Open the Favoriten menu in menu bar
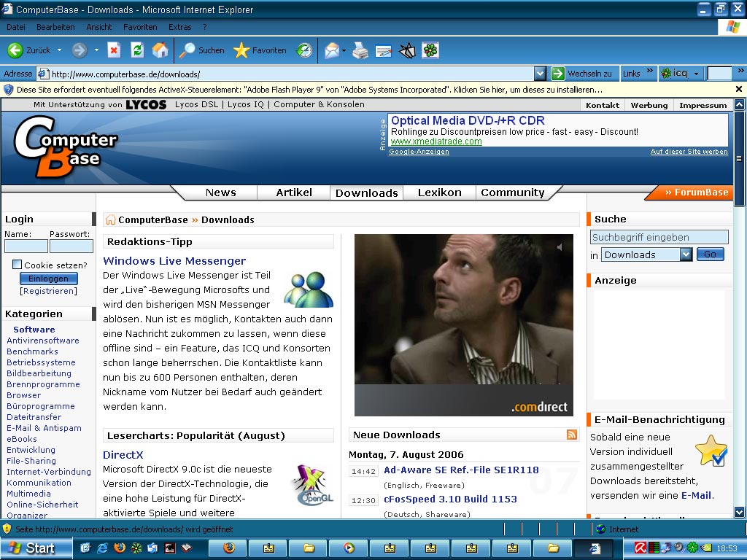The height and width of the screenshot is (560, 747). (140, 27)
